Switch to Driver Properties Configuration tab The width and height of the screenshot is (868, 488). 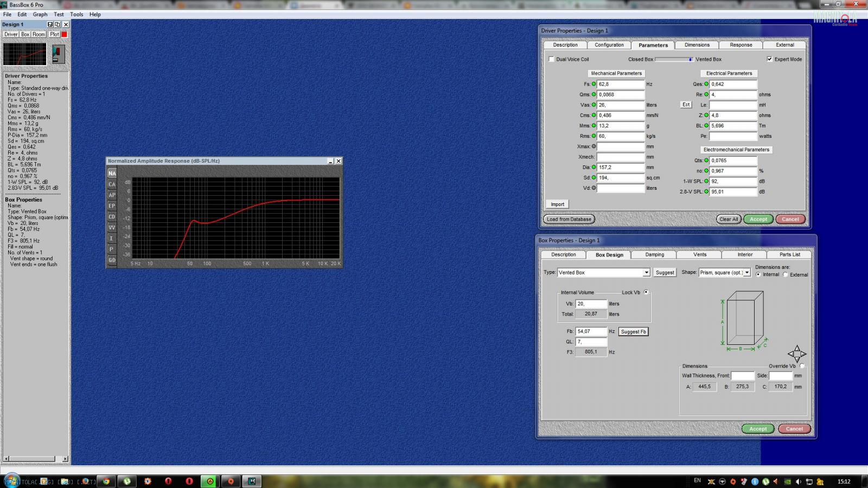609,45
